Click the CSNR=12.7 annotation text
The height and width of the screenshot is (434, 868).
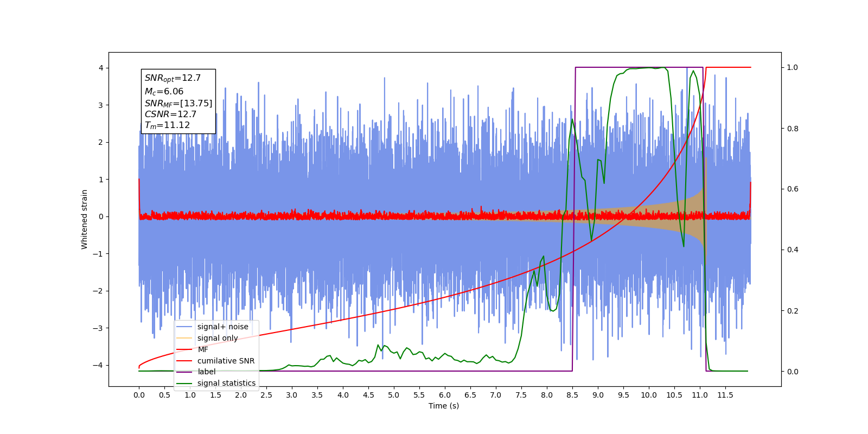tap(170, 114)
